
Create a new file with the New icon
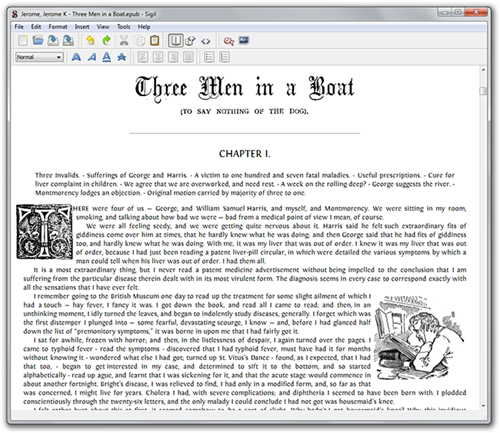pyautogui.click(x=23, y=41)
